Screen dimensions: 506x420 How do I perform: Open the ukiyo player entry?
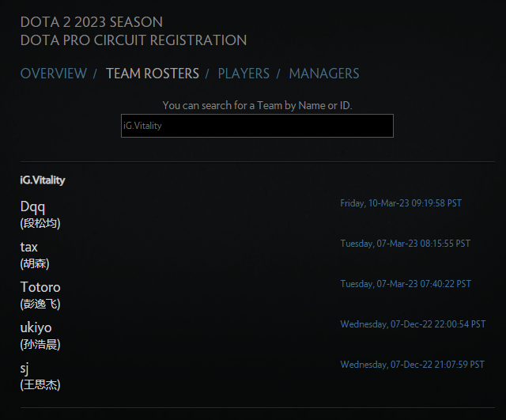(x=36, y=327)
